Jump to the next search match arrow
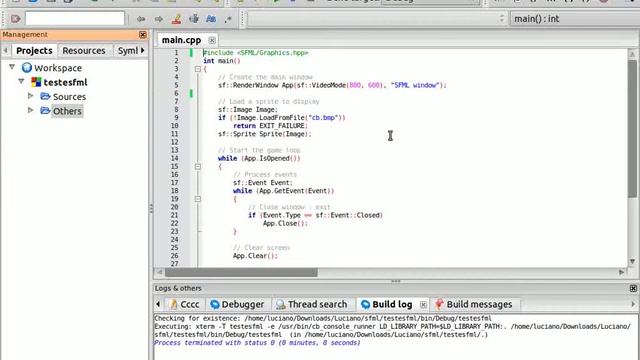 tap(159, 19)
